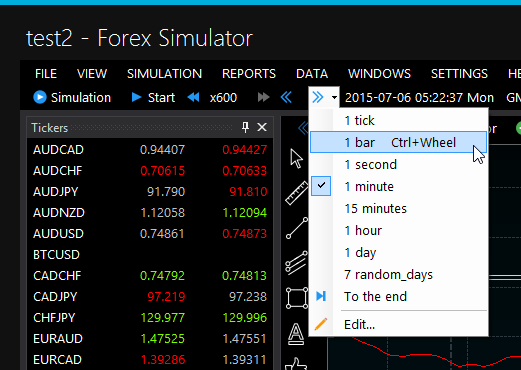Select the text label tool
Viewport: 521px width, 370px height.
(x=296, y=333)
